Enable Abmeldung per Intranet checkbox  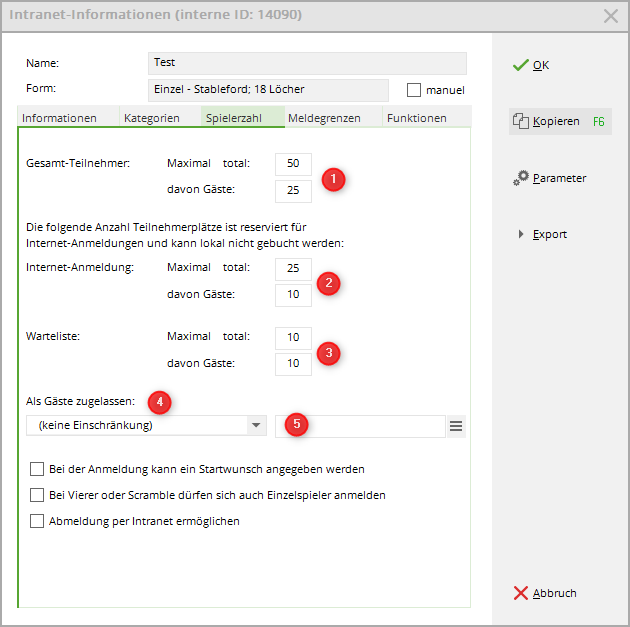(38, 521)
